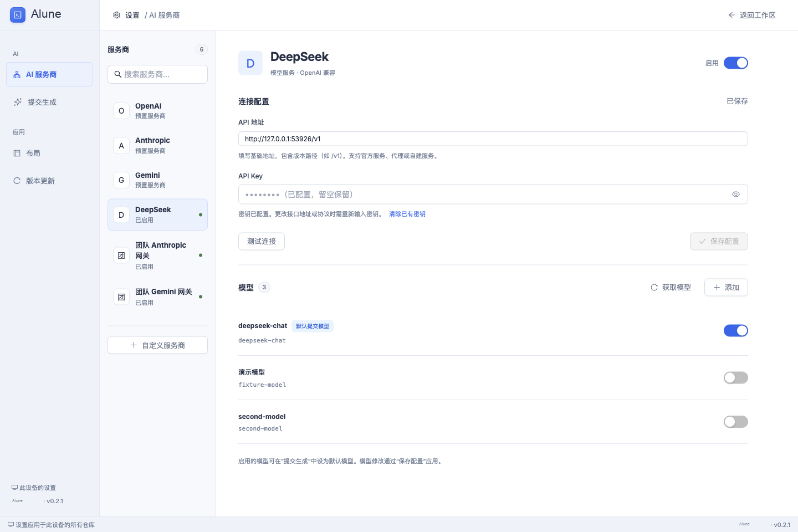
Task: Click the 设置 breadcrumb link
Action: click(x=132, y=16)
